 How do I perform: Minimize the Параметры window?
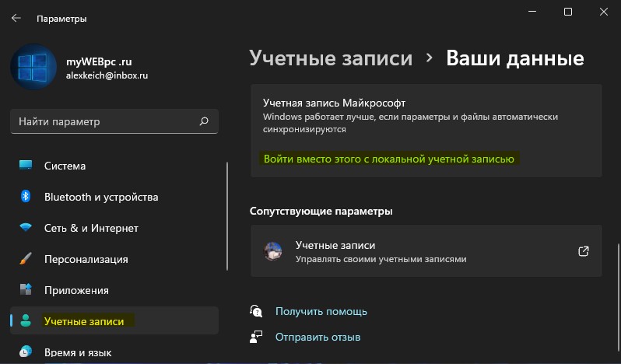click(532, 12)
